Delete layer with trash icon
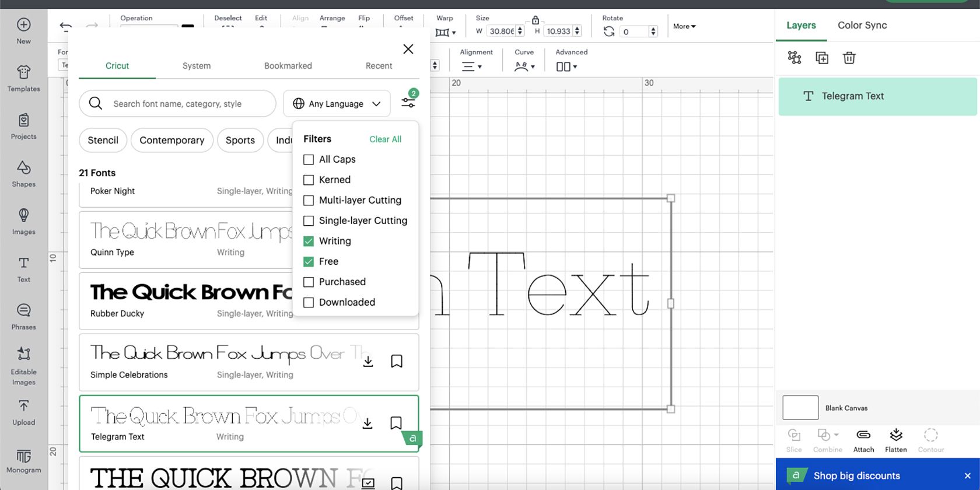Screen dimensions: 980x490 [849, 58]
